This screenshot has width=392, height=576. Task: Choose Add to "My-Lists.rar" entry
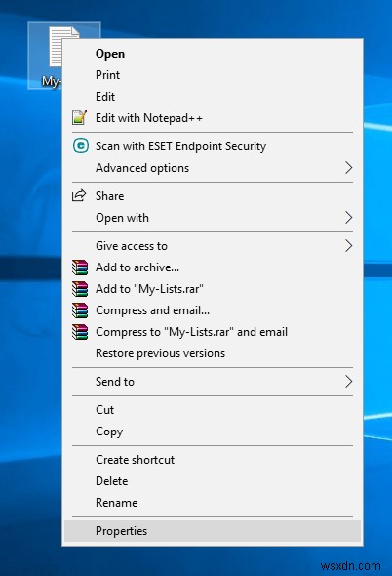(x=213, y=289)
